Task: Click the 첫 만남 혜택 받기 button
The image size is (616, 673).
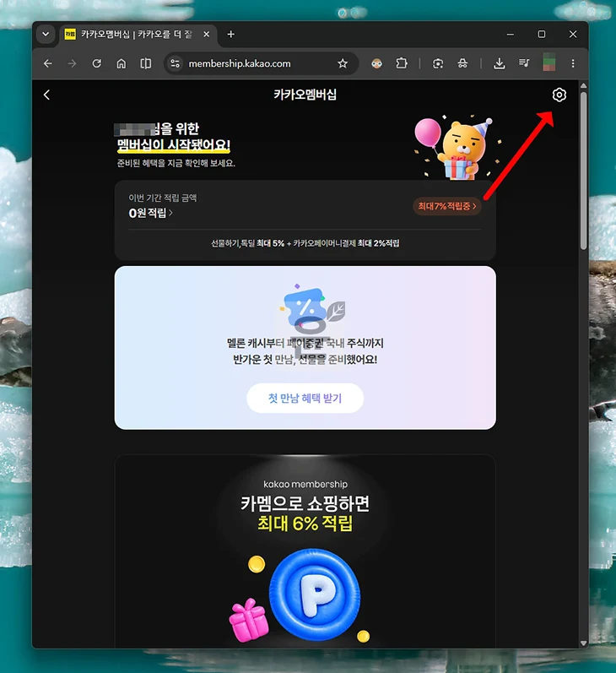Action: coord(305,399)
